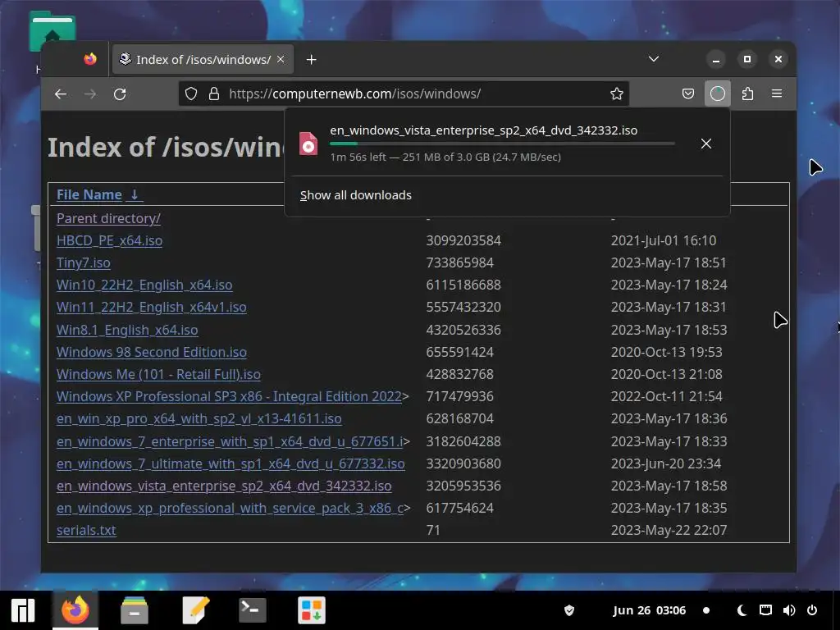This screenshot has height=630, width=840.
Task: Open the file manager from taskbar
Action: [135, 610]
